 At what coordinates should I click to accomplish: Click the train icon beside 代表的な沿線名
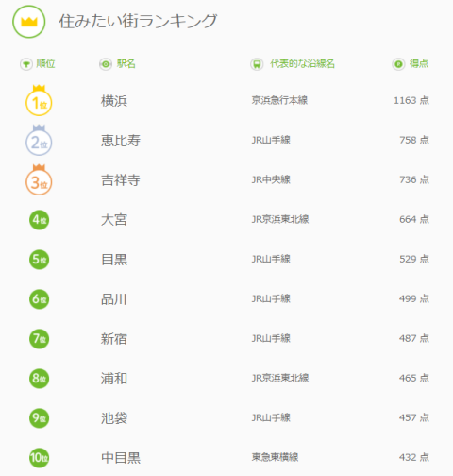(x=257, y=64)
